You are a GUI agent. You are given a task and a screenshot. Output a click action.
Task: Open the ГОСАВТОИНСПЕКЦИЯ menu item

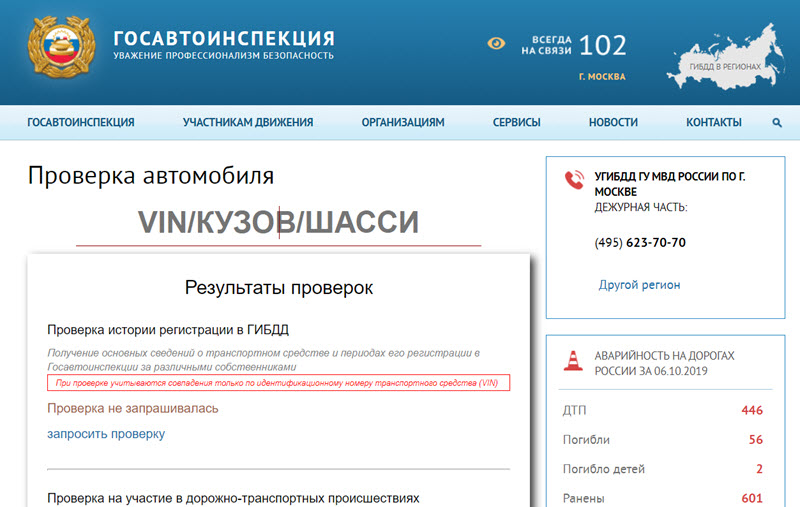81,122
